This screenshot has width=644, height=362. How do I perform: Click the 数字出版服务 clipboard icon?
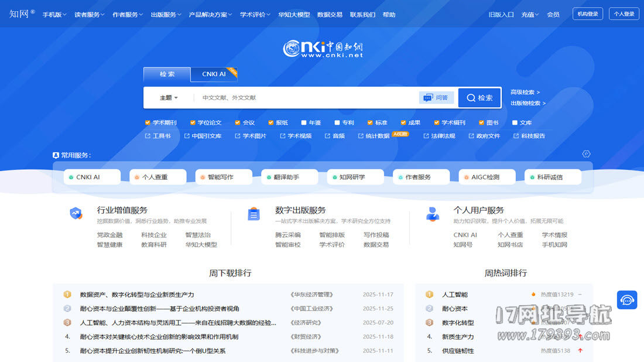[x=254, y=214]
